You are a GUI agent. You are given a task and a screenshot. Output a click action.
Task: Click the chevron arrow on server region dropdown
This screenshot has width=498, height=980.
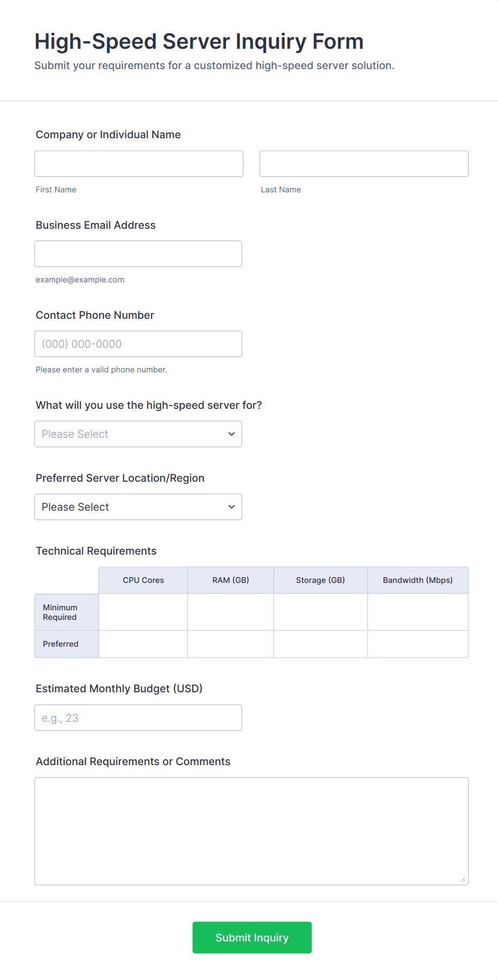pos(231,507)
